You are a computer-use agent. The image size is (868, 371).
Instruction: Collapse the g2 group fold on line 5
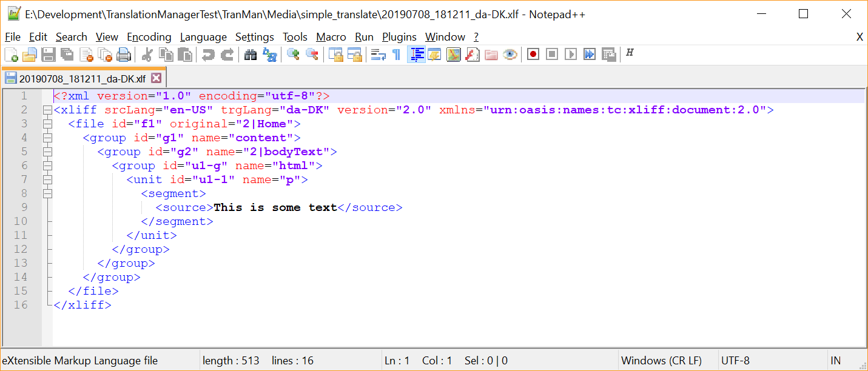[x=47, y=152]
